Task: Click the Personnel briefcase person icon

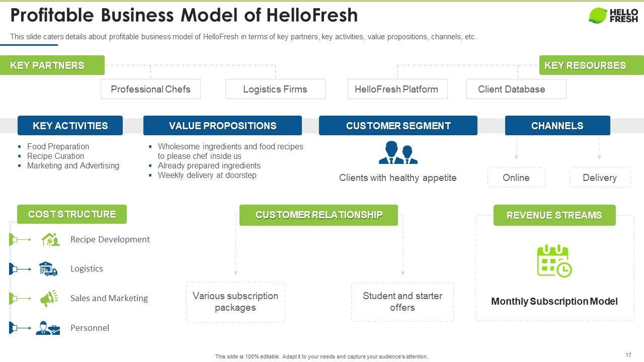Action: click(x=48, y=328)
